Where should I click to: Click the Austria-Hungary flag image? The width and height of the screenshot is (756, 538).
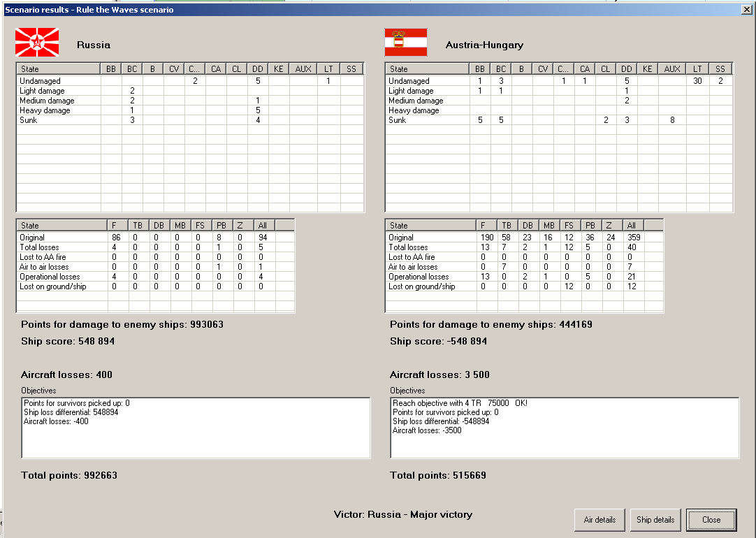(x=406, y=43)
